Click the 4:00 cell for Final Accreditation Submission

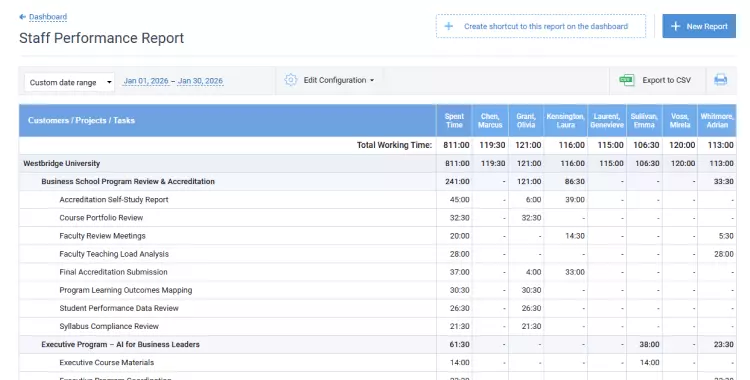533,272
